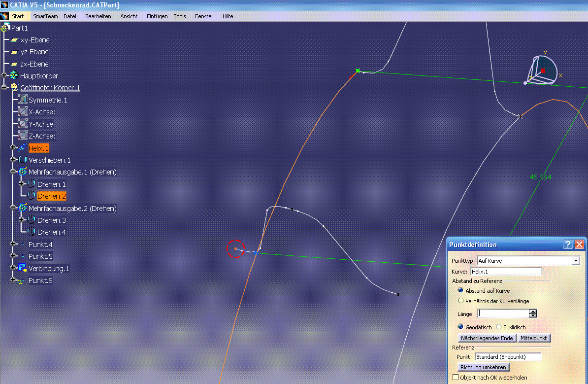Viewport: 588px width, 384px height.
Task: Click the Länge input field
Action: pos(502,314)
